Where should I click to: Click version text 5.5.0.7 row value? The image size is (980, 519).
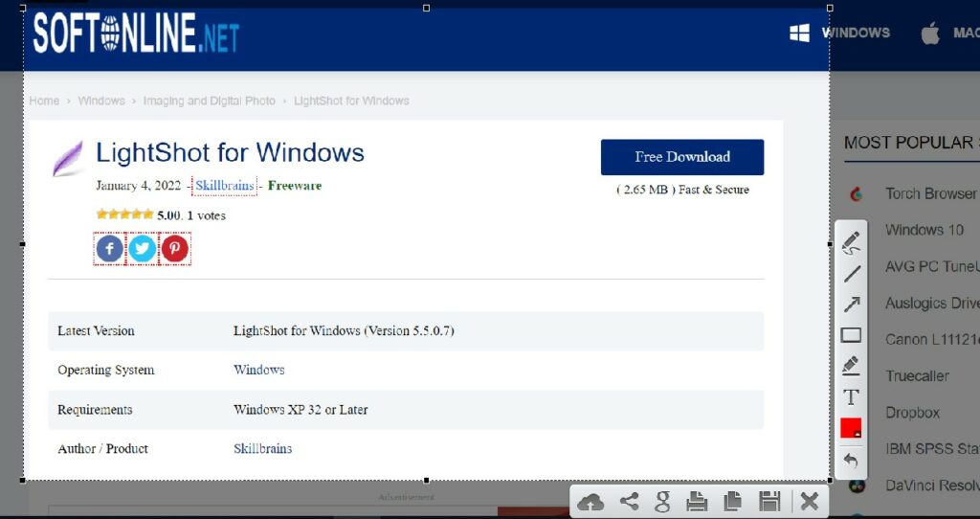344,330
